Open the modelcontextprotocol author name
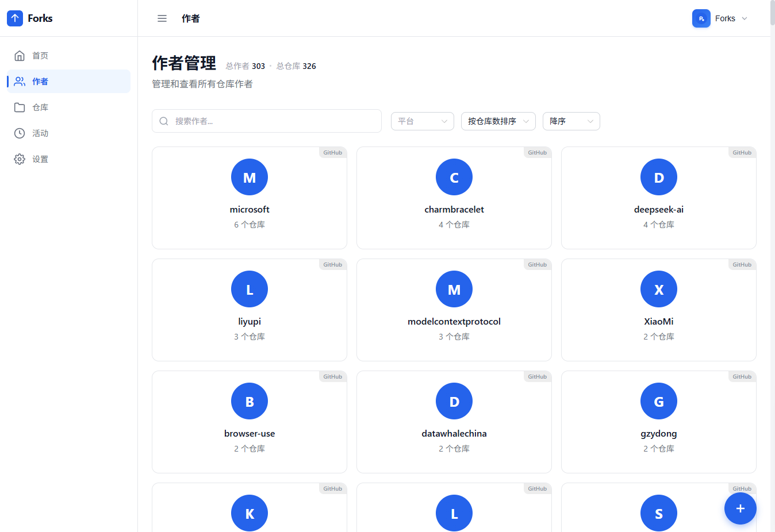This screenshot has width=775, height=532. coord(454,322)
